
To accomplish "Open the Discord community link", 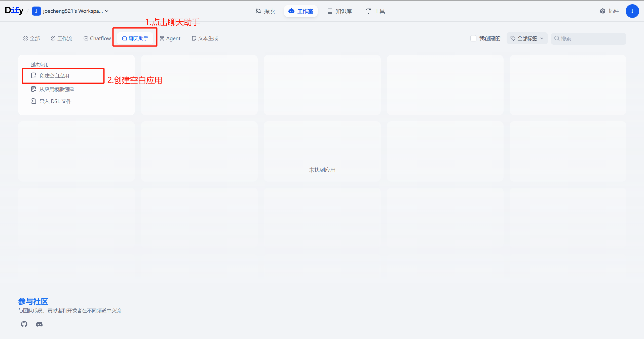I will (x=39, y=324).
